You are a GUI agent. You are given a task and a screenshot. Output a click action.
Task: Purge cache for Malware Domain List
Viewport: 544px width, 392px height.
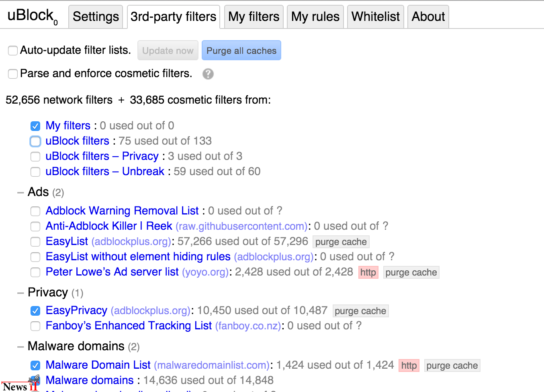coord(452,365)
